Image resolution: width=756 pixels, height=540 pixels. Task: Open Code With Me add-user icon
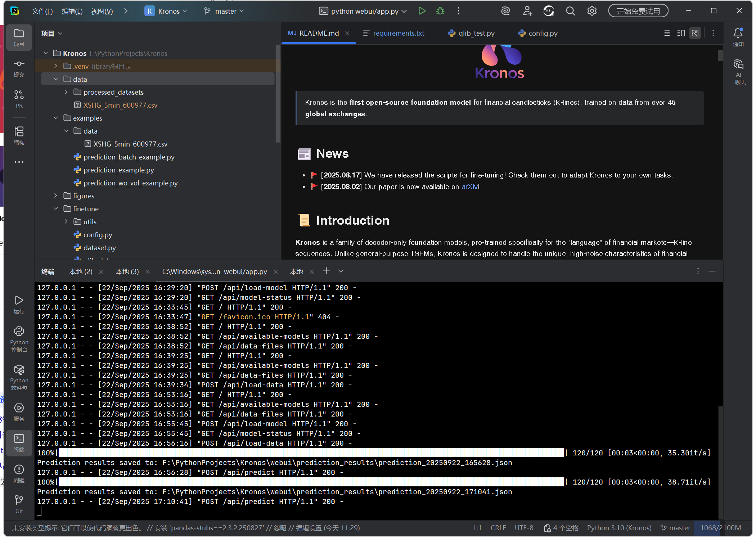tap(527, 11)
